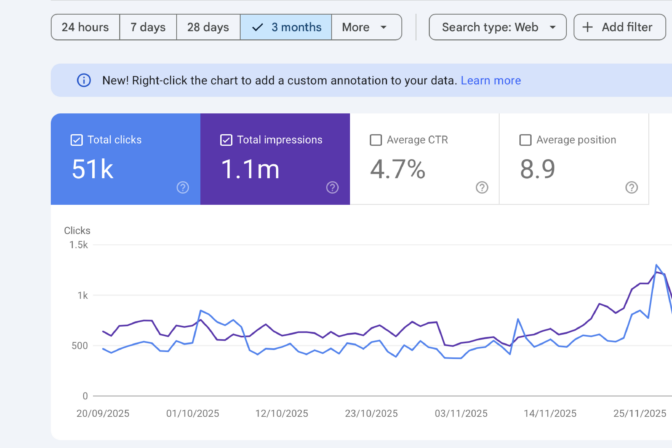Click chart peak near 25/11/2025
Screen dimensions: 672x448
[656, 265]
